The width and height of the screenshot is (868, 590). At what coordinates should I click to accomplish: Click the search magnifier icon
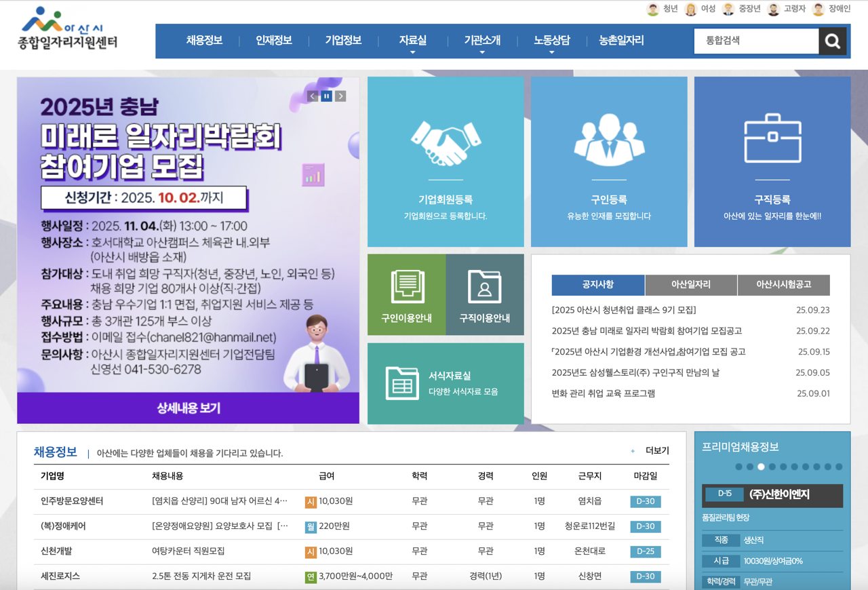[833, 41]
